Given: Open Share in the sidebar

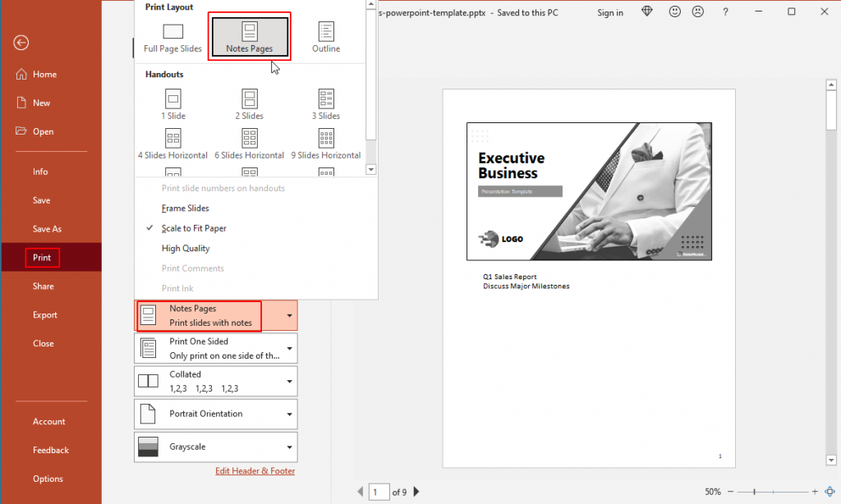Looking at the screenshot, I should (51, 286).
